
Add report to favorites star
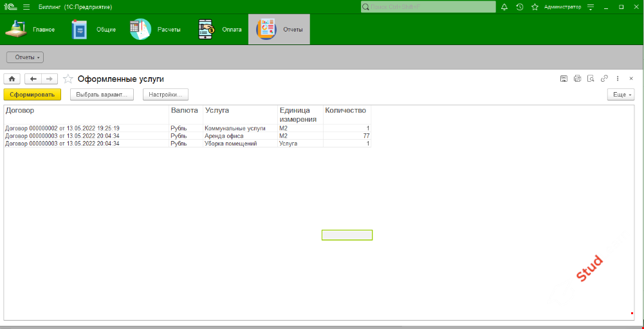pos(68,79)
